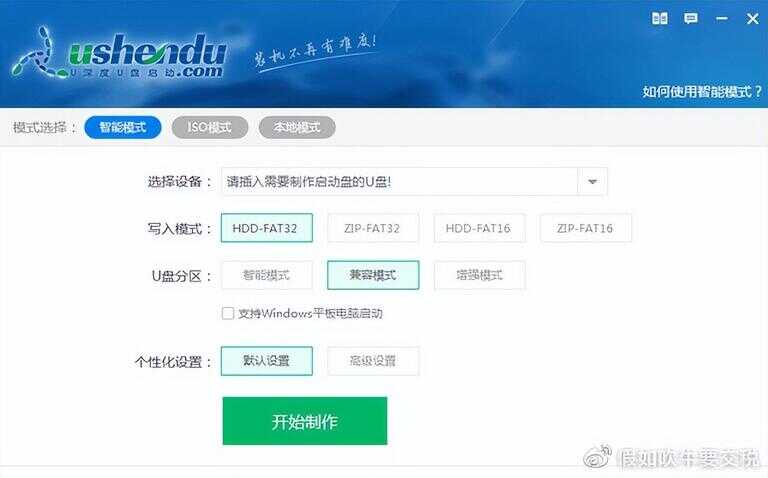The width and height of the screenshot is (768, 478).
Task: Switch to 本地模式 tab
Action: (297, 127)
